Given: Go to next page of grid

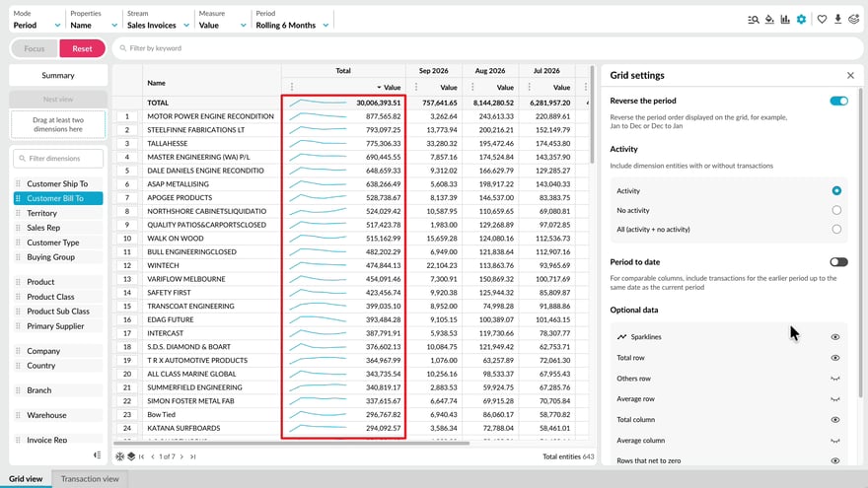Looking at the screenshot, I should (x=181, y=456).
